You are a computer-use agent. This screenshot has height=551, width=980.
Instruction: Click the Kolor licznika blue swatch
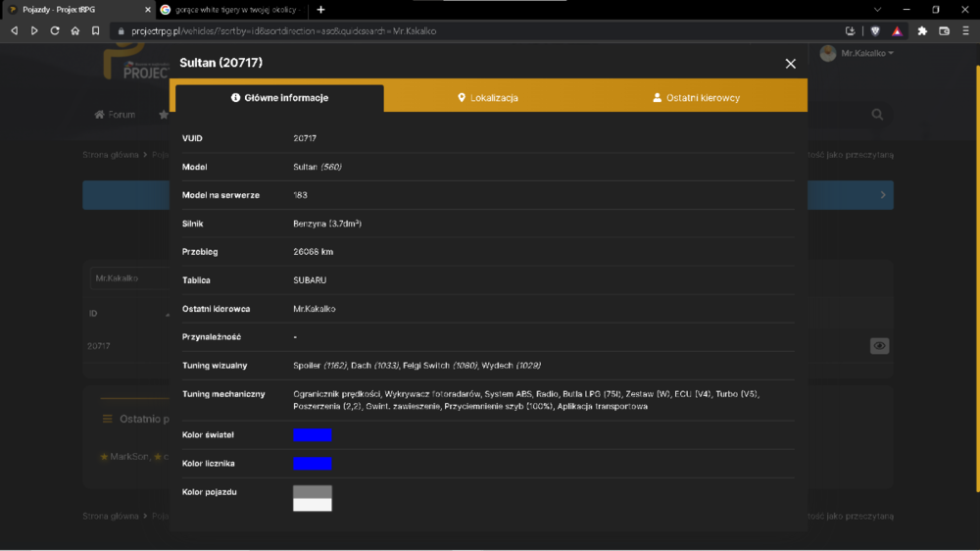312,464
